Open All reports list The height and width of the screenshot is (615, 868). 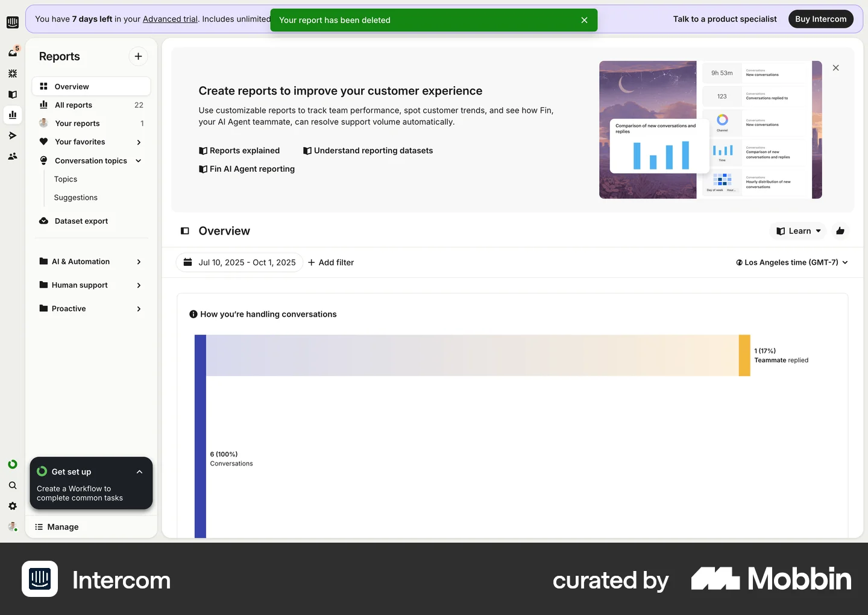pos(92,105)
